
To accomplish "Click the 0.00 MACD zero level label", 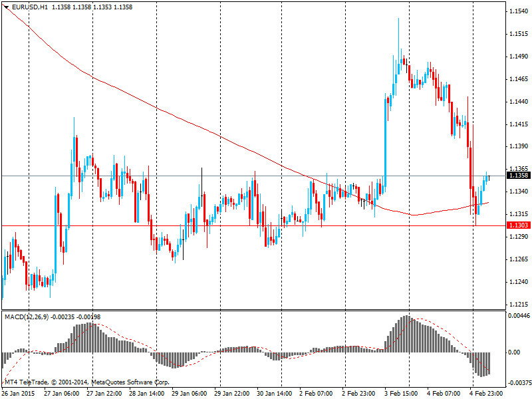I will coord(514,352).
